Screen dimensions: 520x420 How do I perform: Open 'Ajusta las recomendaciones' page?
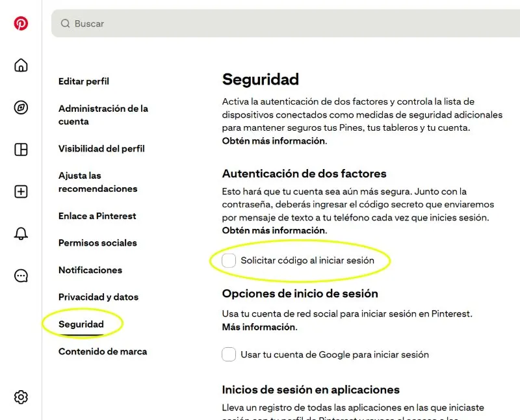pos(97,182)
